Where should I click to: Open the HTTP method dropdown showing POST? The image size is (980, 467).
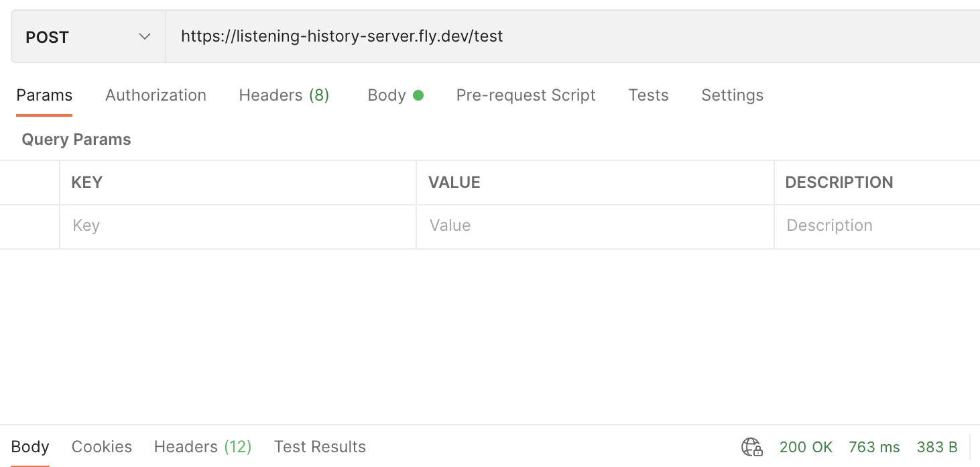click(x=88, y=37)
